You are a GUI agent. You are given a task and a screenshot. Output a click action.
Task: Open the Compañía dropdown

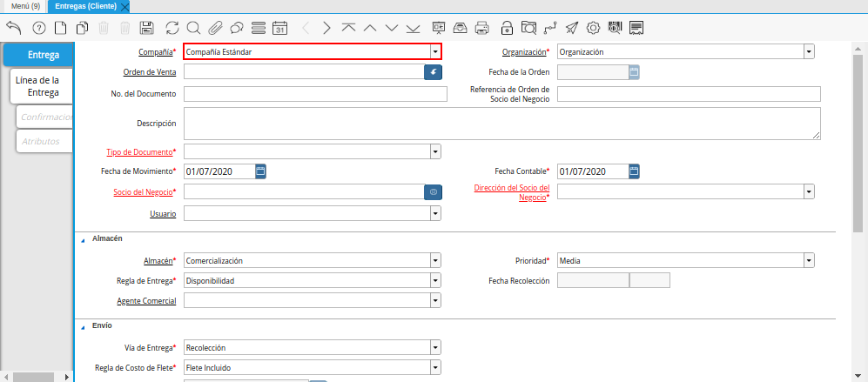(x=435, y=52)
